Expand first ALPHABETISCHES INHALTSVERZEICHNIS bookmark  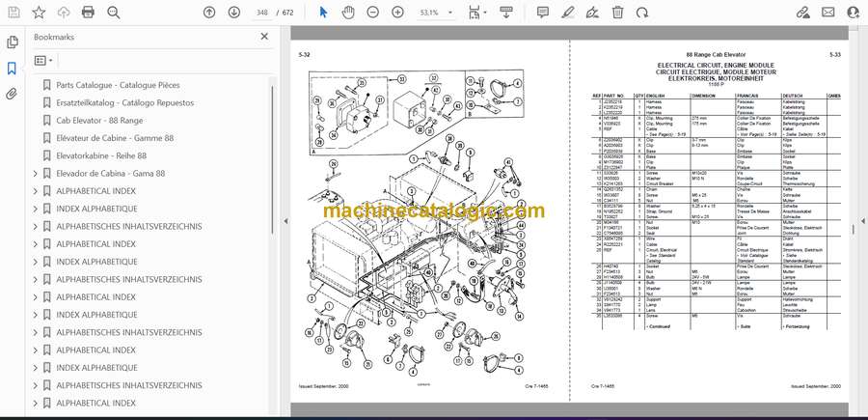point(36,227)
